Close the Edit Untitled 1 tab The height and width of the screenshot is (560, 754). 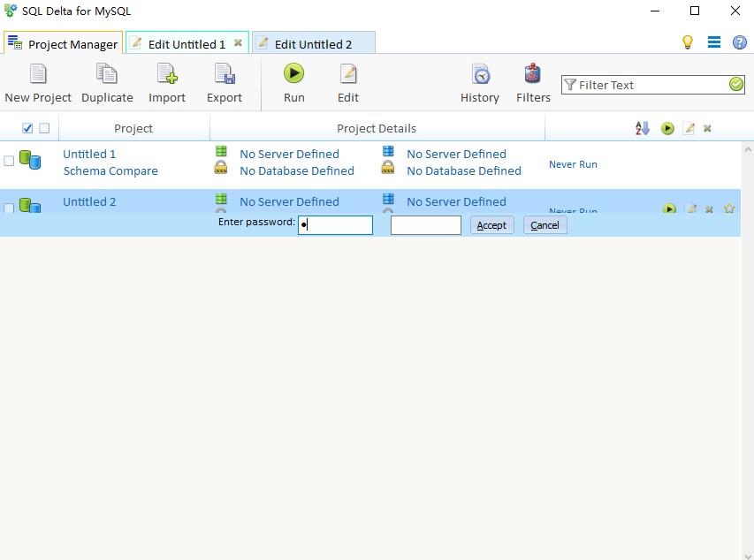click(238, 42)
